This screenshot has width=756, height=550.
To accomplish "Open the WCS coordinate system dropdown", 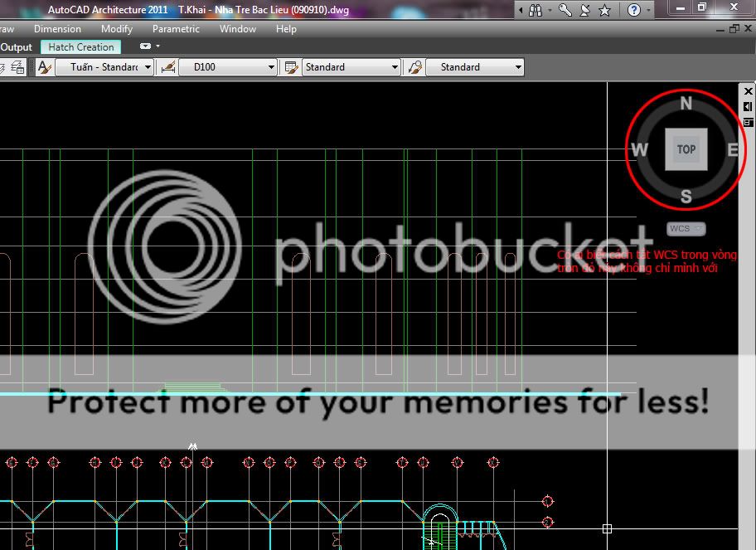I will (x=686, y=229).
